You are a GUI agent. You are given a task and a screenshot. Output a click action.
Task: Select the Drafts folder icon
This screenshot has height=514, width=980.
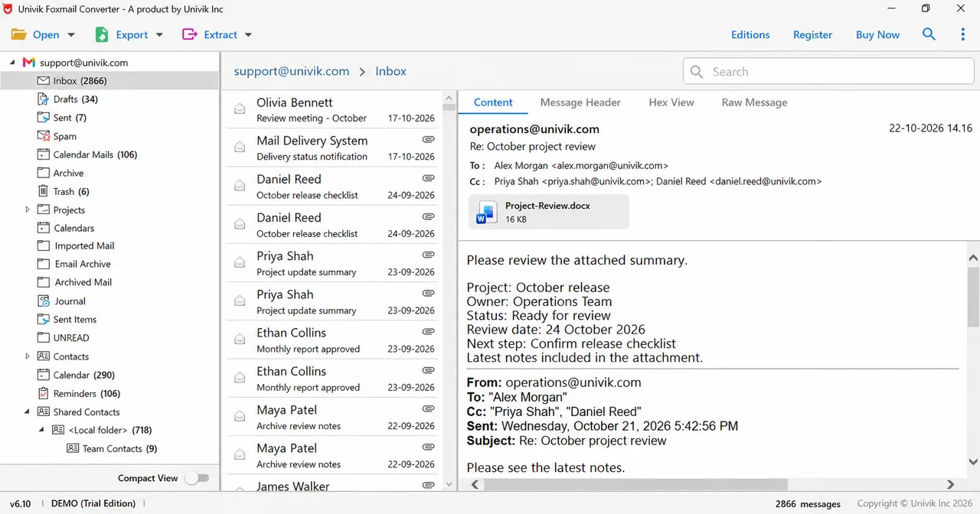coord(44,99)
